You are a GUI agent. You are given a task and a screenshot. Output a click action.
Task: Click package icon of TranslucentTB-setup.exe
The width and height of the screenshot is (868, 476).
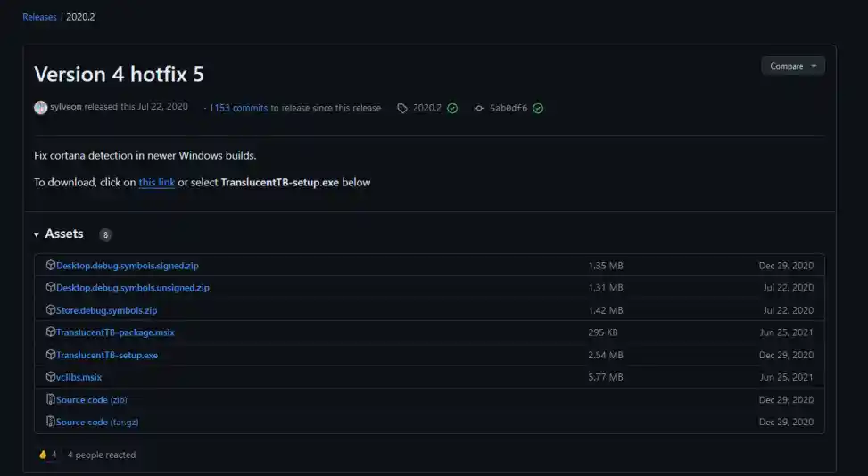pos(50,355)
